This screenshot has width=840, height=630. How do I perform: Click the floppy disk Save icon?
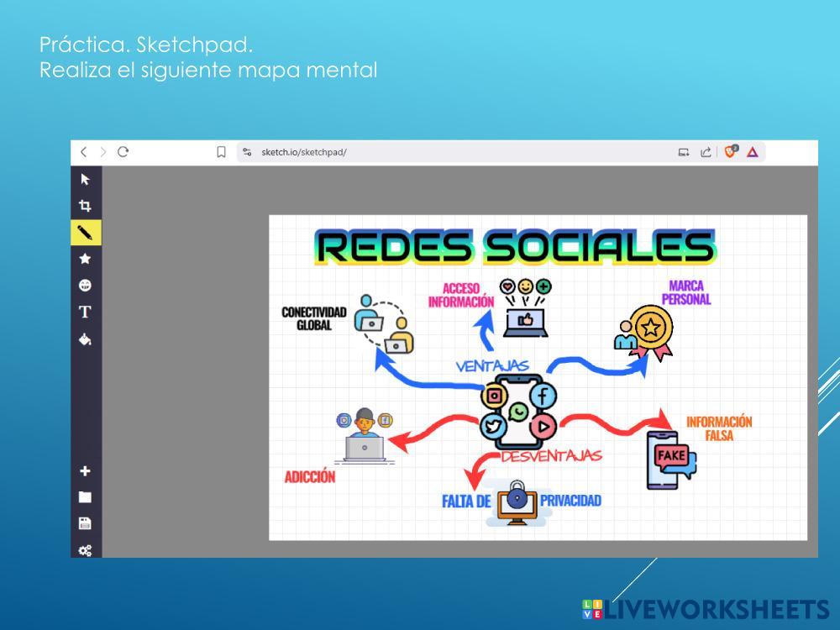85,523
